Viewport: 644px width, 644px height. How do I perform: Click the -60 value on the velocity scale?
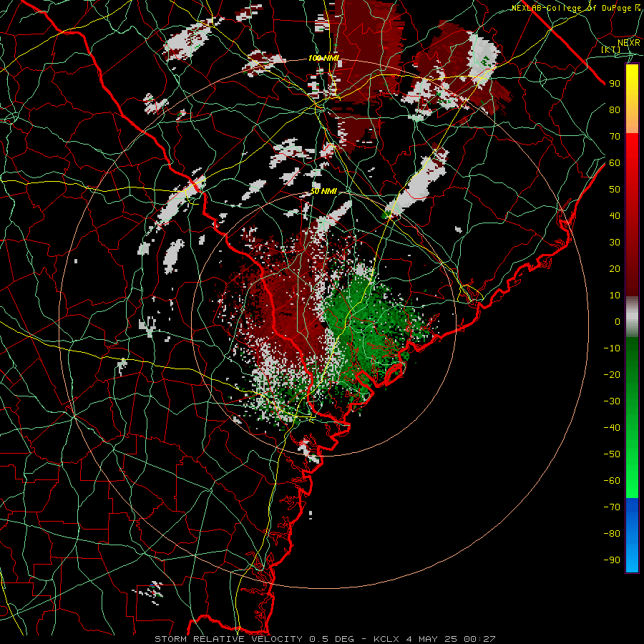pyautogui.click(x=612, y=481)
